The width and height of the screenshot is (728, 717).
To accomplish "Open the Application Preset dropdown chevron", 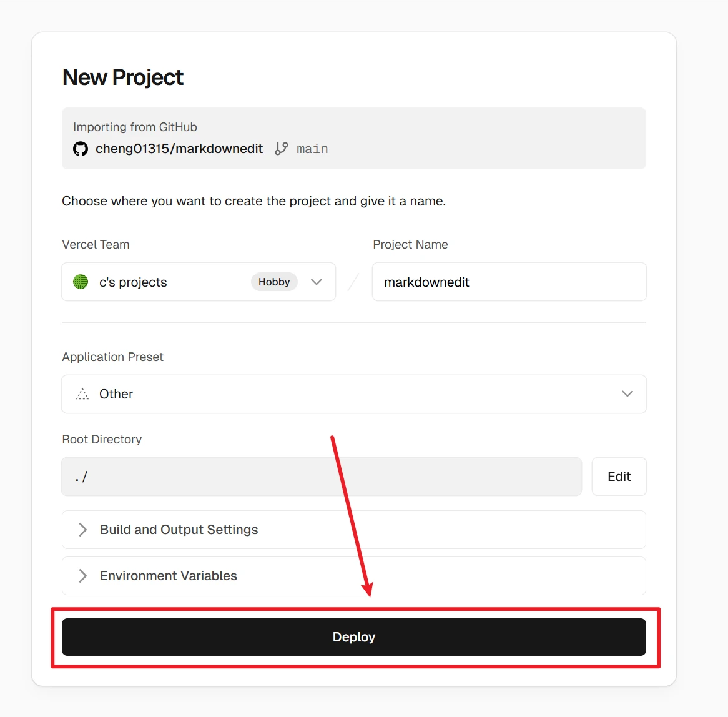I will point(627,394).
